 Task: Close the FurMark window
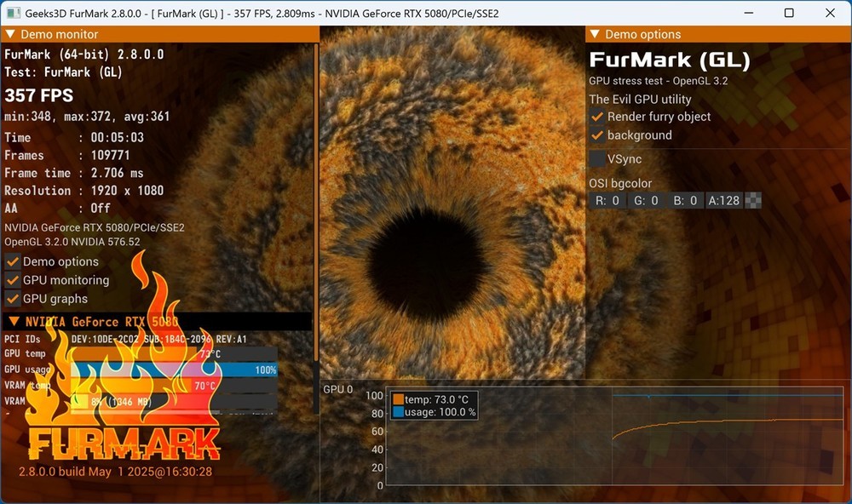tap(830, 13)
